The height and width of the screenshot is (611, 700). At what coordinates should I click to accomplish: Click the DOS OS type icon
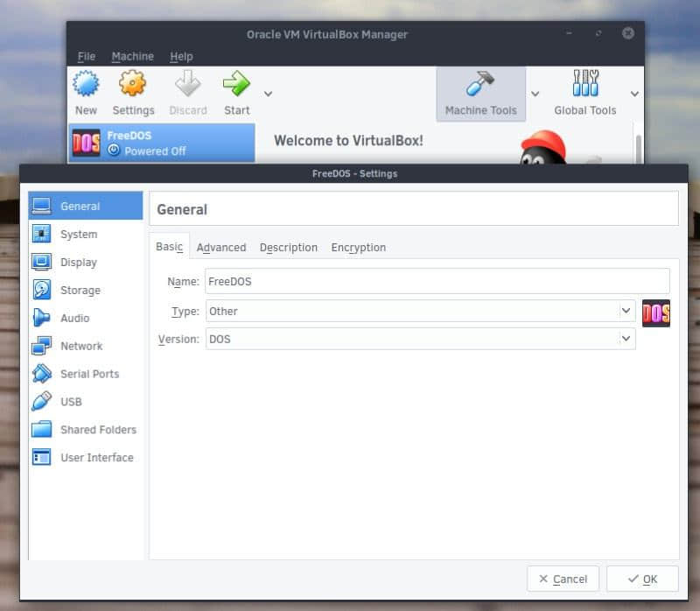pos(655,313)
